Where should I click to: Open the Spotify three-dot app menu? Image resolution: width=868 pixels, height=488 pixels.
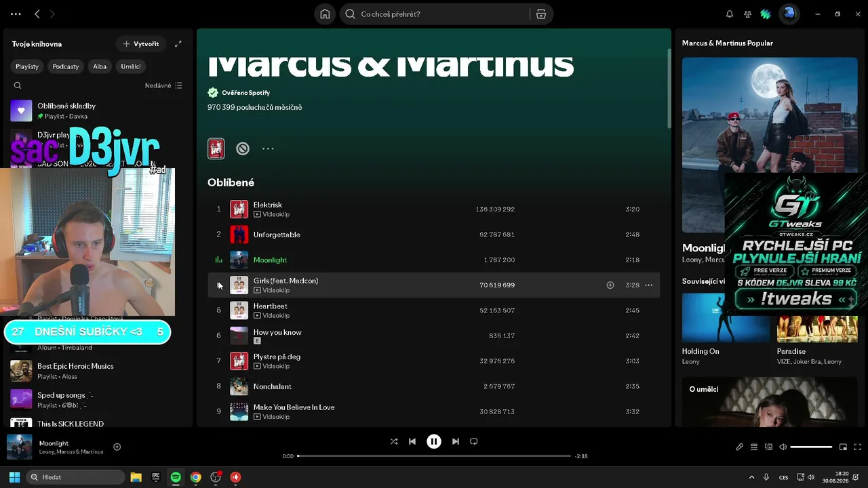pos(16,14)
